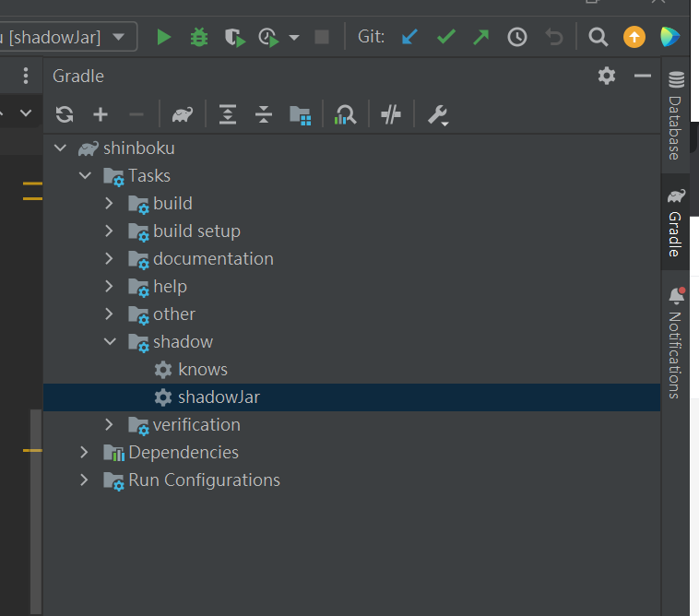Click the editor vertical scrollbar thumb

click(36, 511)
